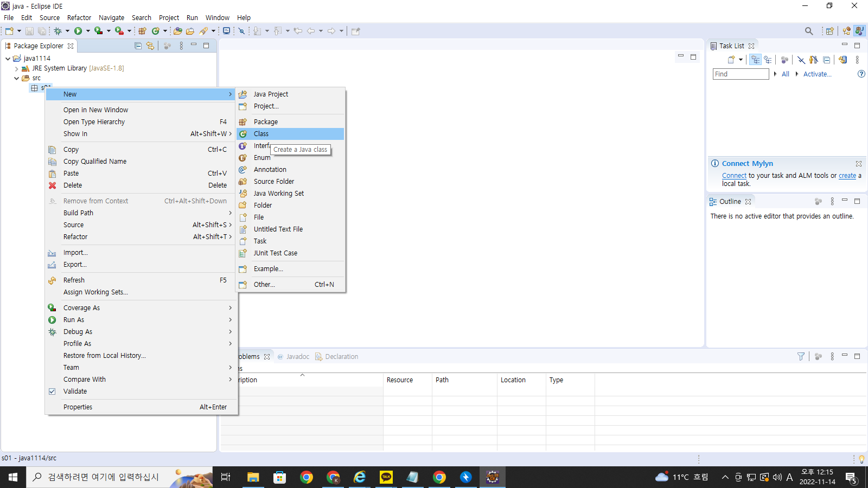Open the Run button dropdown arrow
This screenshot has height=488, width=868.
(x=88, y=31)
